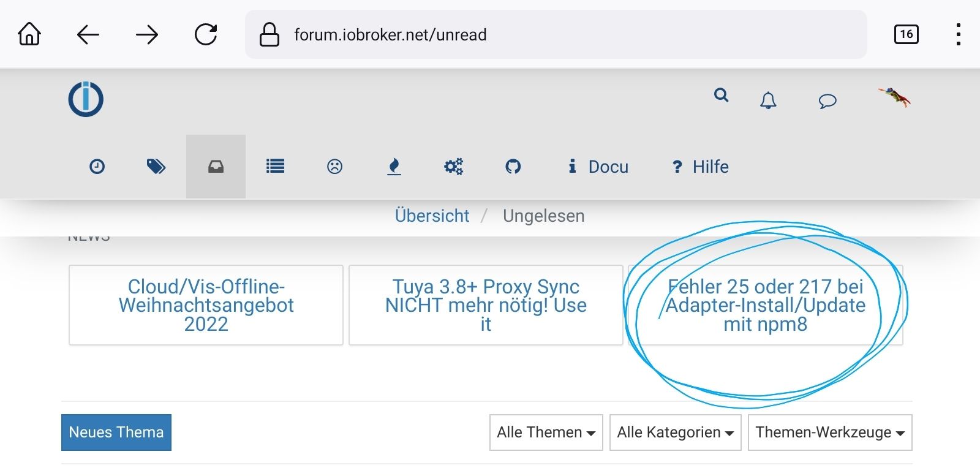Open the forum search magnifier icon
This screenshot has height=476, width=980.
pyautogui.click(x=721, y=96)
